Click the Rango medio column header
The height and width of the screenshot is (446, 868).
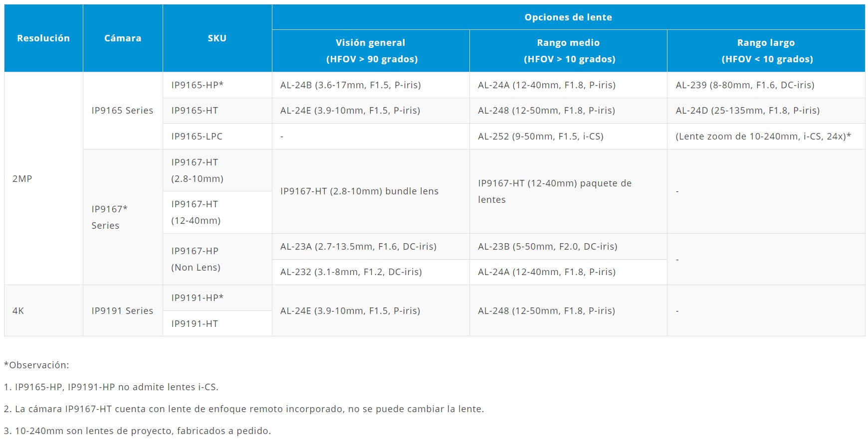coord(568,51)
